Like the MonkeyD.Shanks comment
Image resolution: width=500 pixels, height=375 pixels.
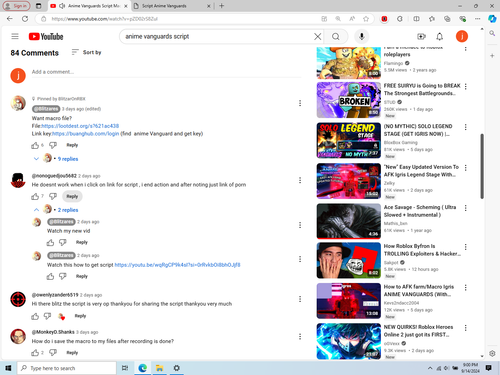coord(35,353)
